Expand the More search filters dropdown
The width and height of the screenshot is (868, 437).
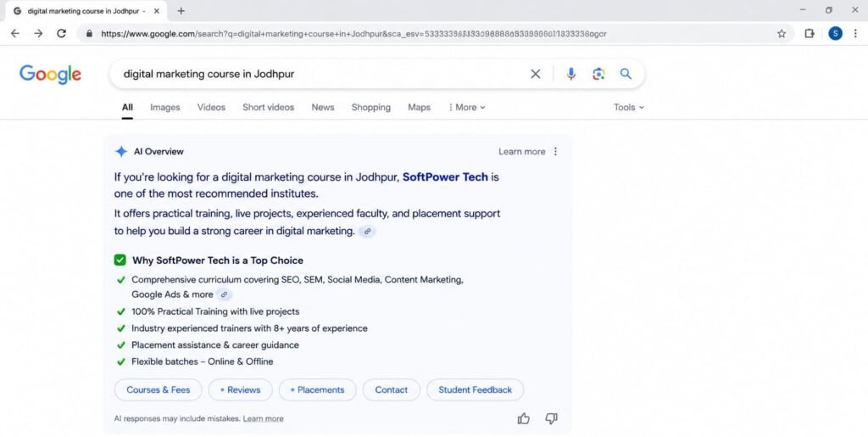point(467,108)
